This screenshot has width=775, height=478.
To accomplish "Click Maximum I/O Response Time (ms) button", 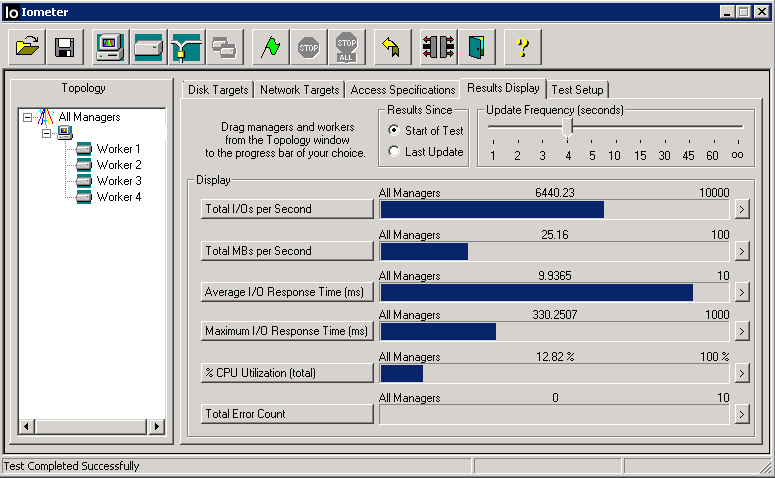I will pyautogui.click(x=287, y=331).
